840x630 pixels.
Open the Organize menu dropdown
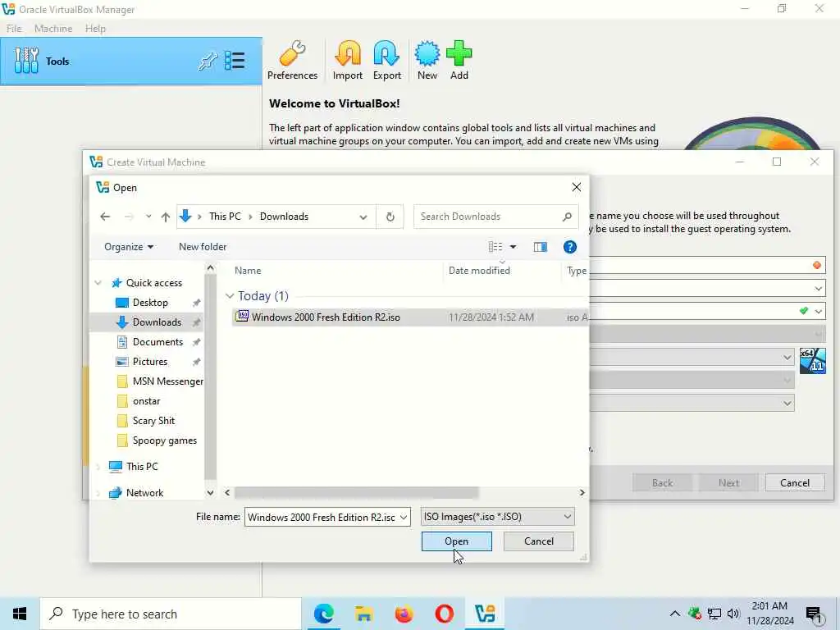(x=129, y=246)
